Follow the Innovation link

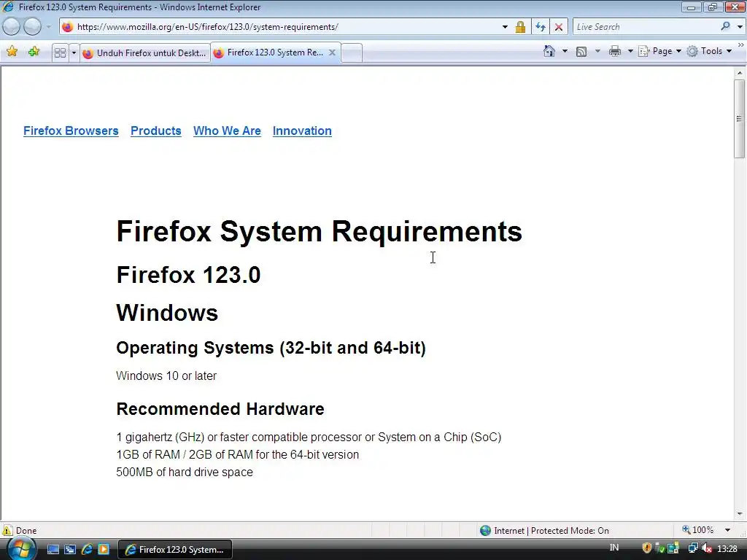(x=302, y=131)
